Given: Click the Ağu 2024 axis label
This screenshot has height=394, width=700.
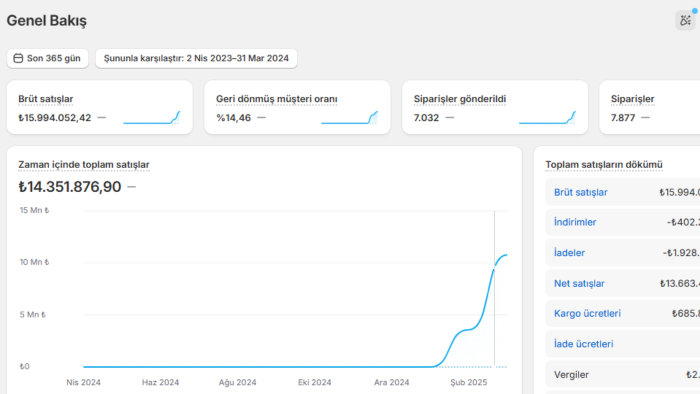Looking at the screenshot, I should tap(238, 382).
